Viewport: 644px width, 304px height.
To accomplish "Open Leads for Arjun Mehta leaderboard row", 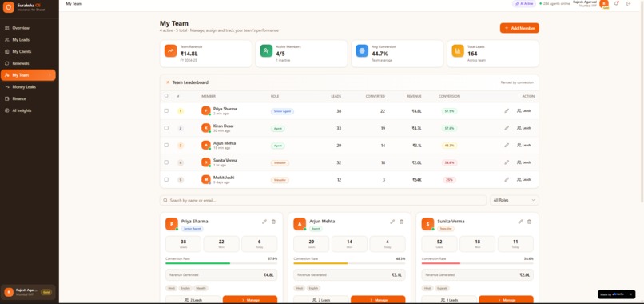I will click(524, 146).
